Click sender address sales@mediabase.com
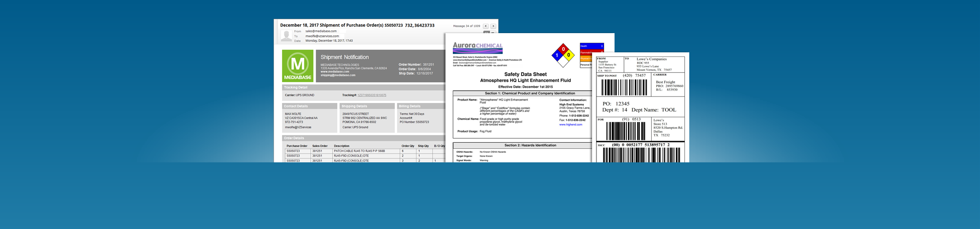Image resolution: width=980 pixels, height=229 pixels. [x=321, y=31]
